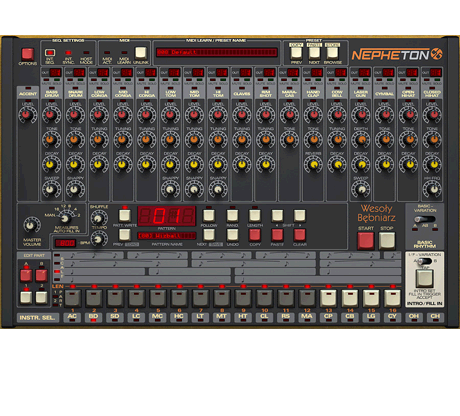Viewport: 460px width, 416px height.
Task: Select Edit Part B red button
Action: pyautogui.click(x=41, y=276)
